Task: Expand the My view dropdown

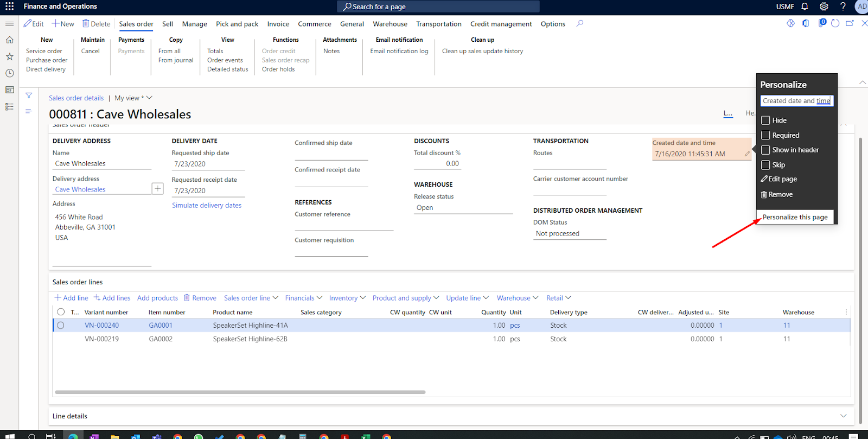Action: [133, 98]
